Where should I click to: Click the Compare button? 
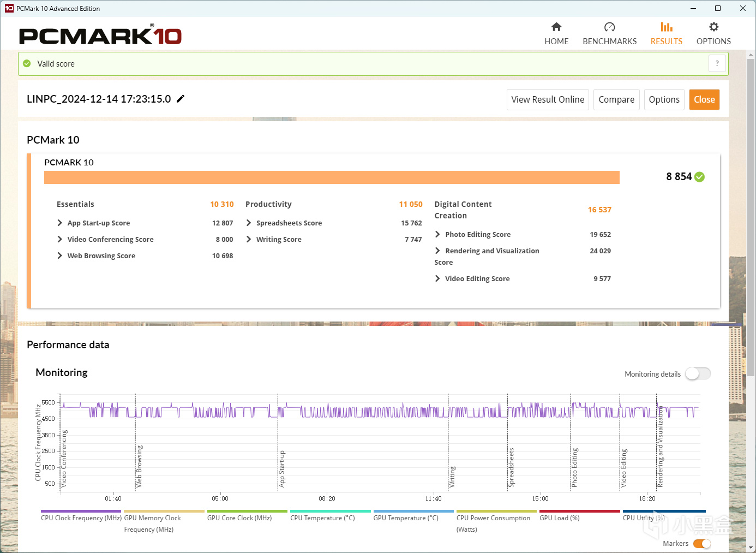tap(616, 99)
